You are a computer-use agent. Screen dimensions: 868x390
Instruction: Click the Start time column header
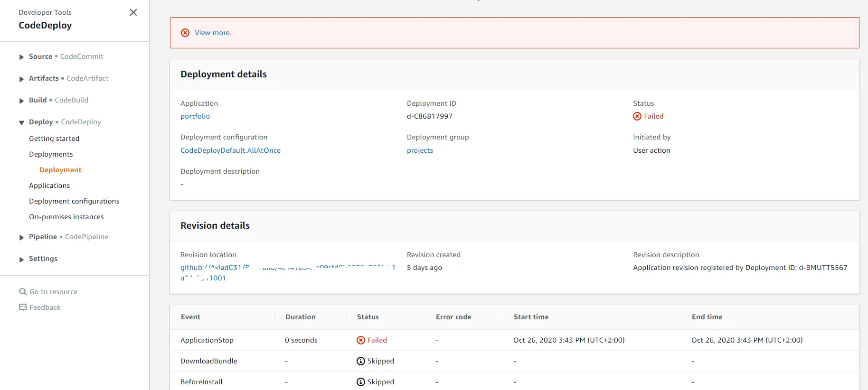(531, 317)
